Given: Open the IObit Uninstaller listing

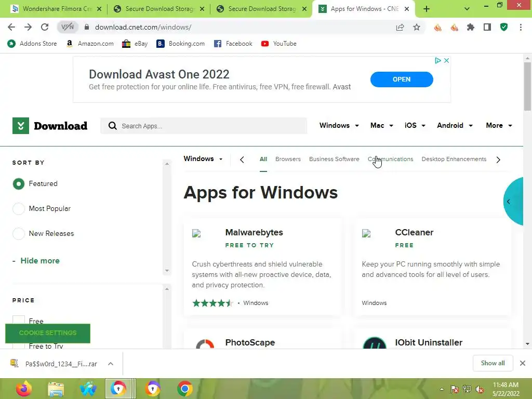Looking at the screenshot, I should click(429, 342).
